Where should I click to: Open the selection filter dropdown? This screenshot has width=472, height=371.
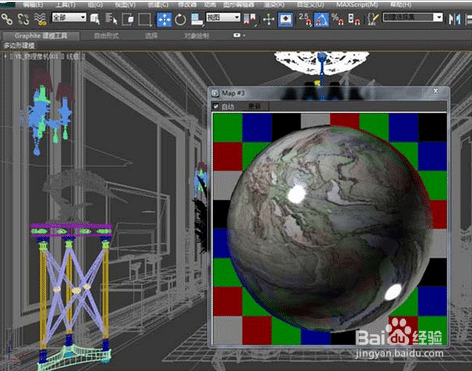tap(69, 17)
